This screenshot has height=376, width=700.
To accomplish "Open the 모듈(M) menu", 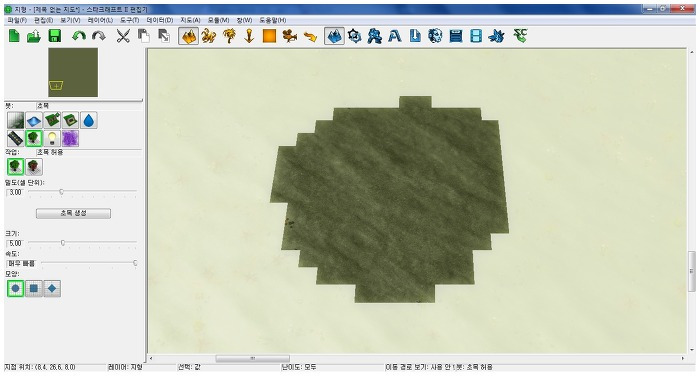I will pyautogui.click(x=218, y=20).
